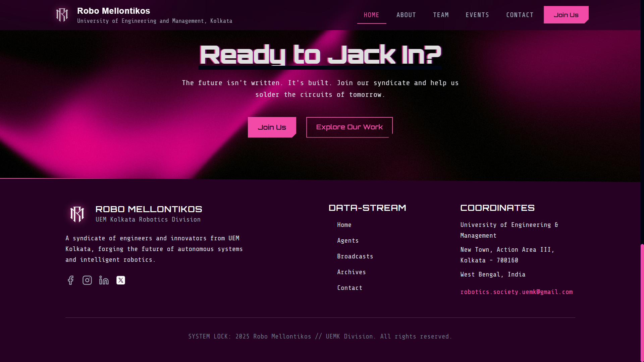Viewport: 644px width, 362px height.
Task: Open the ABOUT nav item
Action: pos(406,15)
